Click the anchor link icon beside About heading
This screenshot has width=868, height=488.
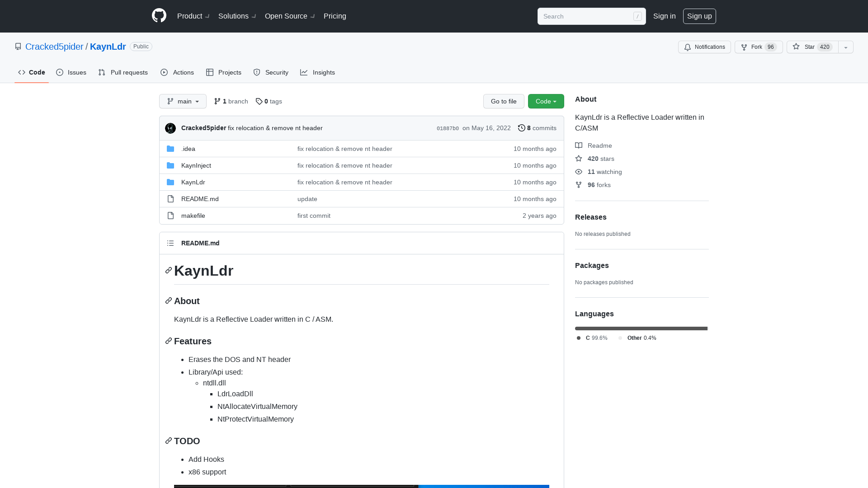click(169, 300)
